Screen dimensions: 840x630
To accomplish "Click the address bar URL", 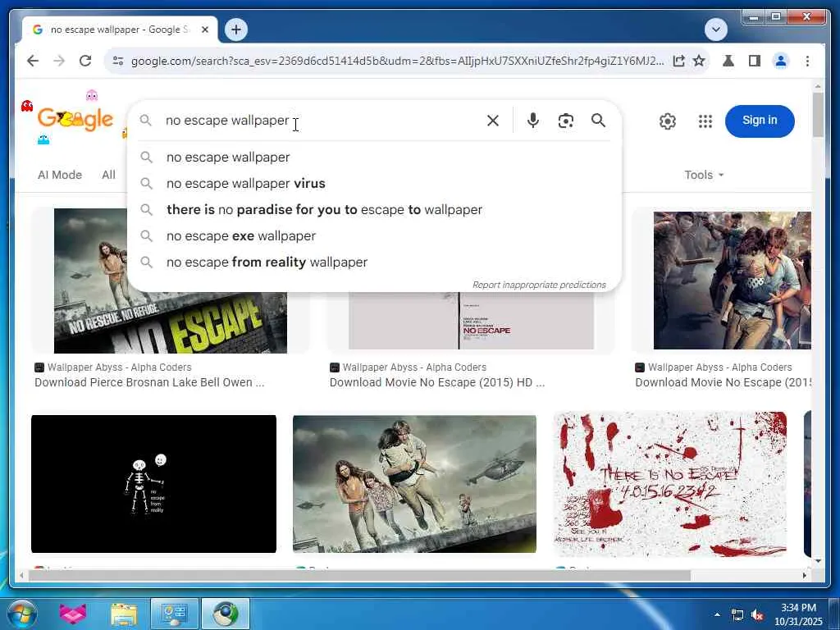I will (397, 61).
